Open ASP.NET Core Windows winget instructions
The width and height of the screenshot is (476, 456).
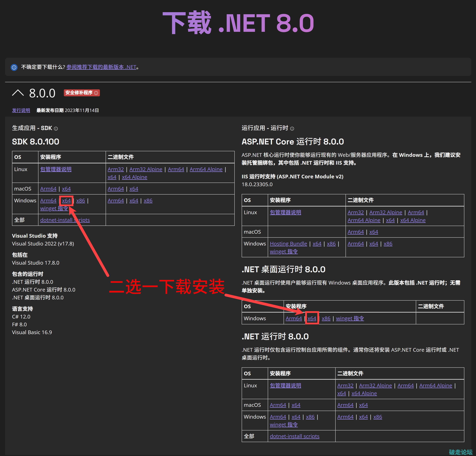[x=284, y=252]
